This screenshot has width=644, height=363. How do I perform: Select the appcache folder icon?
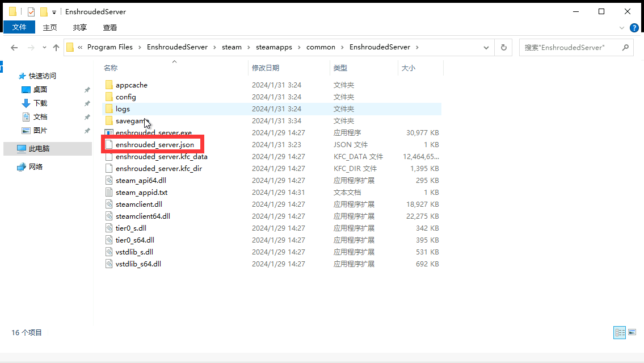109,85
